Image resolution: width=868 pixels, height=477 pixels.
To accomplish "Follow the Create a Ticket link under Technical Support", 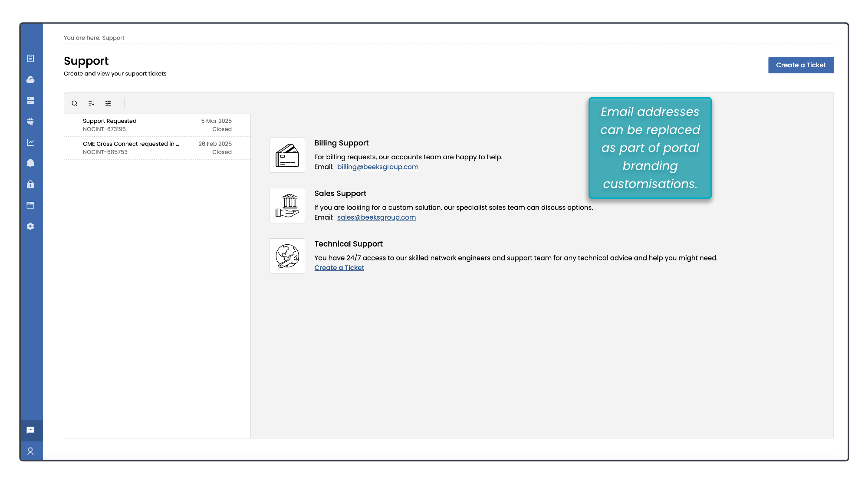I will (x=339, y=268).
